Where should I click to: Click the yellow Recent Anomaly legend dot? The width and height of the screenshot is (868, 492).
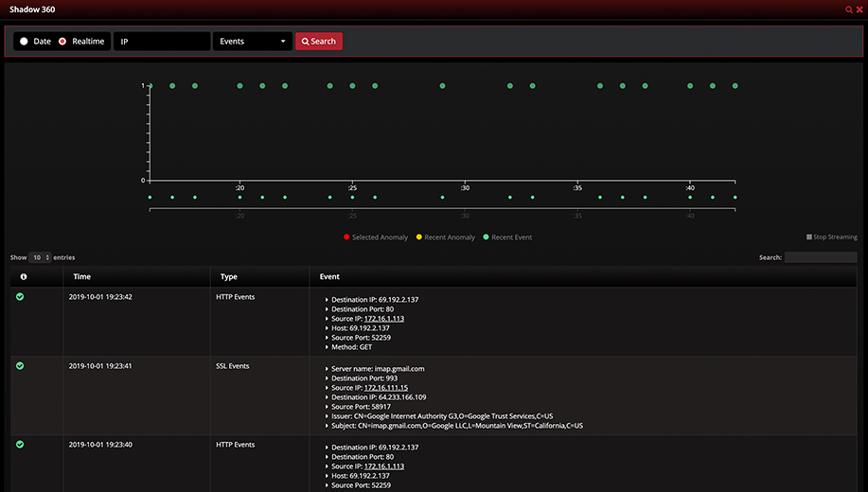pos(419,237)
